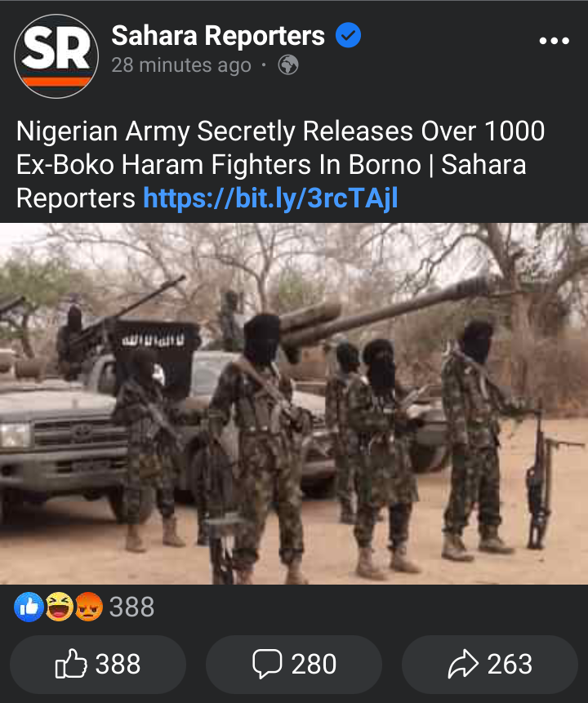Click the Haha laughing reaction icon
This screenshot has width=588, height=703.
click(x=59, y=607)
